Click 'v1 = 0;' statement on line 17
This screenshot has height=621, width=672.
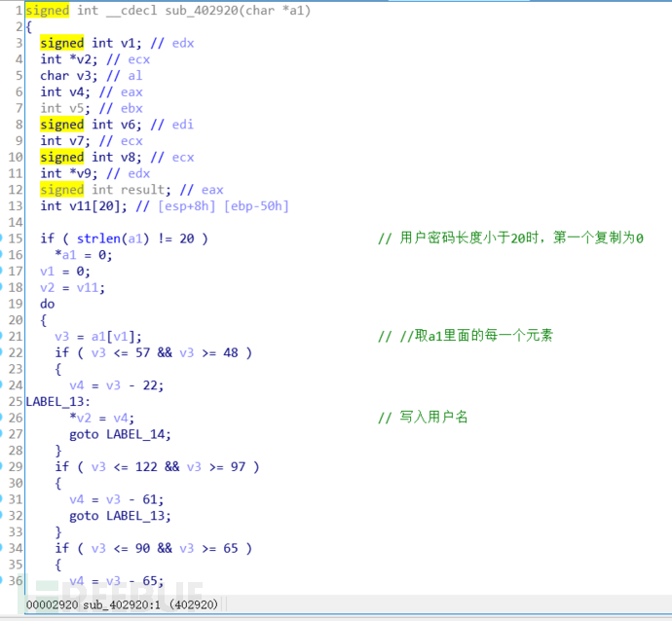pyautogui.click(x=65, y=272)
